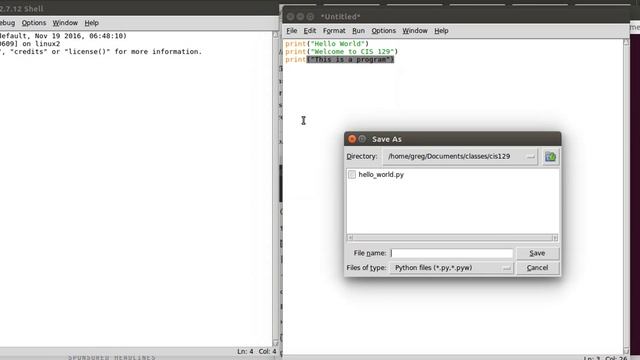Click left arrow of file list scrollbar

pyautogui.click(x=350, y=238)
